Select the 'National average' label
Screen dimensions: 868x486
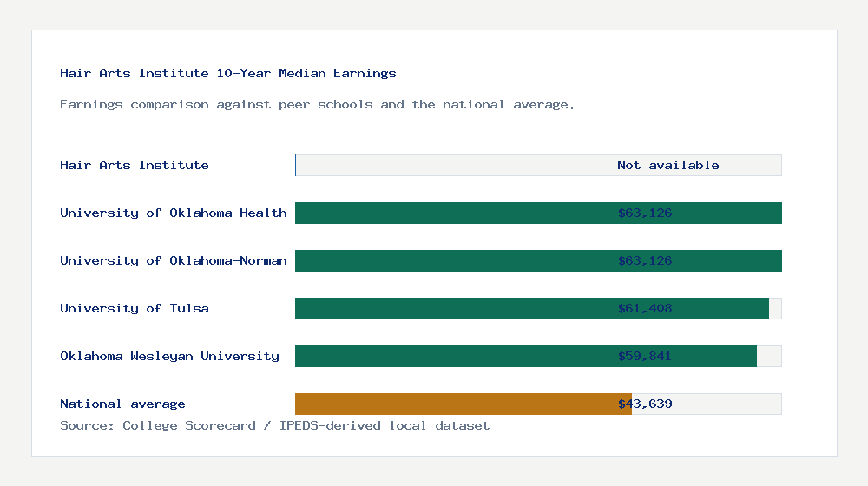(x=122, y=404)
